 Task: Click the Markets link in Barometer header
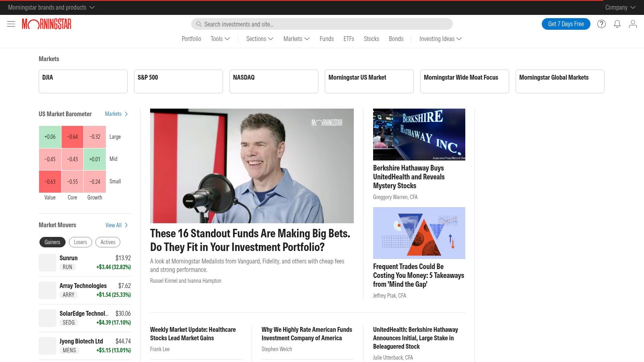(113, 114)
